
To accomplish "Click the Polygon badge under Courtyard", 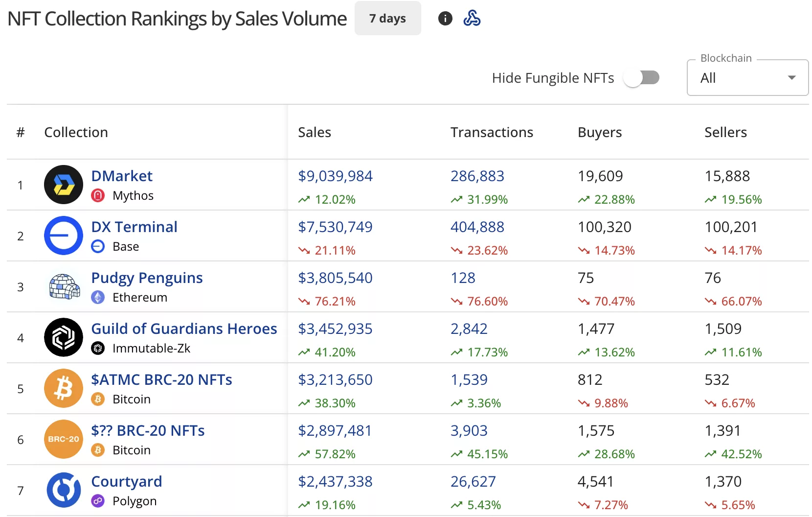I will tap(97, 501).
